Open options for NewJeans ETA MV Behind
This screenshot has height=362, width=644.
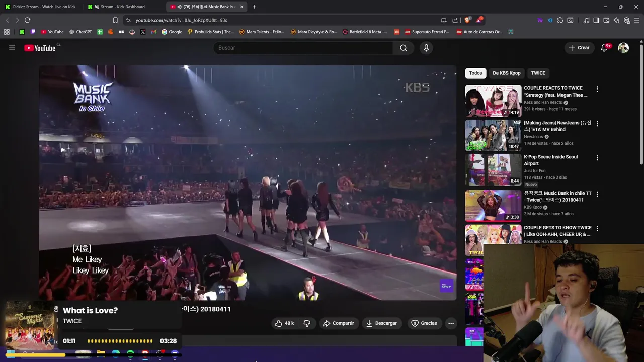pos(597,123)
